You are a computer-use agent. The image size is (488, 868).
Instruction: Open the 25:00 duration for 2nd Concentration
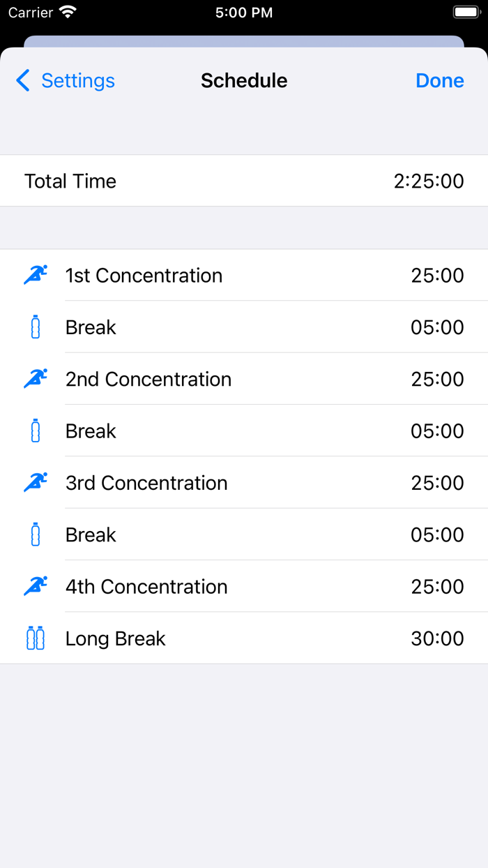click(438, 379)
